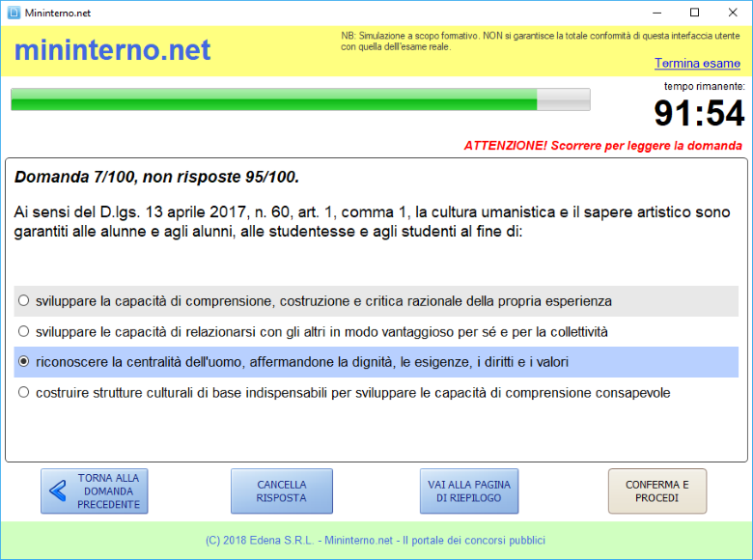Maximize the Mininterno.net window
Screen dimensions: 753x560
click(x=694, y=13)
